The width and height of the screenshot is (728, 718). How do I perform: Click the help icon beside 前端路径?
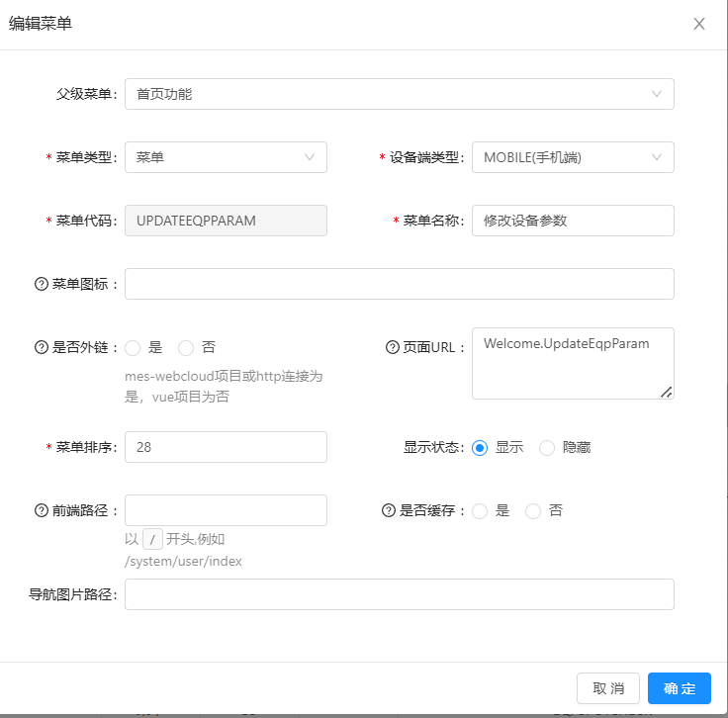coord(42,510)
